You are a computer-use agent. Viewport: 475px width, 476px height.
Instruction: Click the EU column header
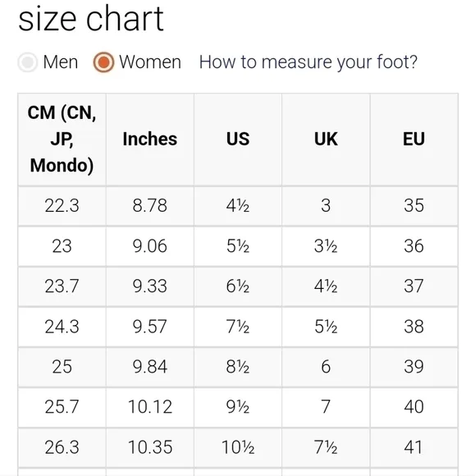tap(414, 140)
